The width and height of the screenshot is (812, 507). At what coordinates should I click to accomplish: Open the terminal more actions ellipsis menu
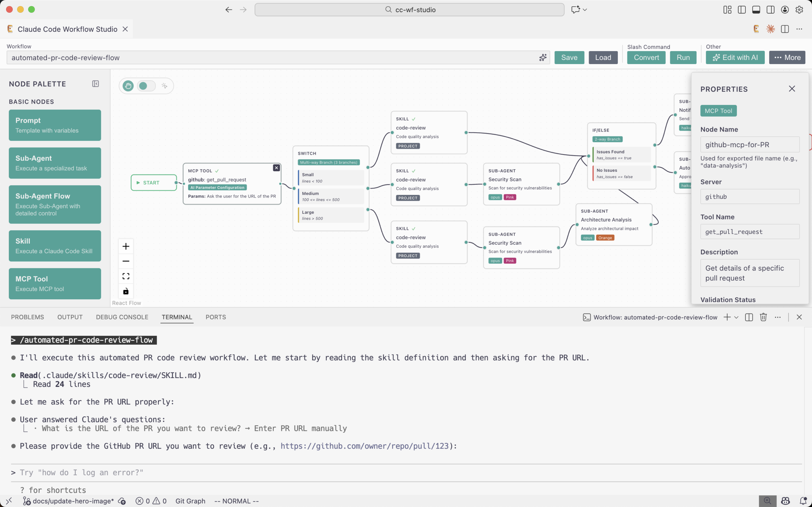click(778, 317)
